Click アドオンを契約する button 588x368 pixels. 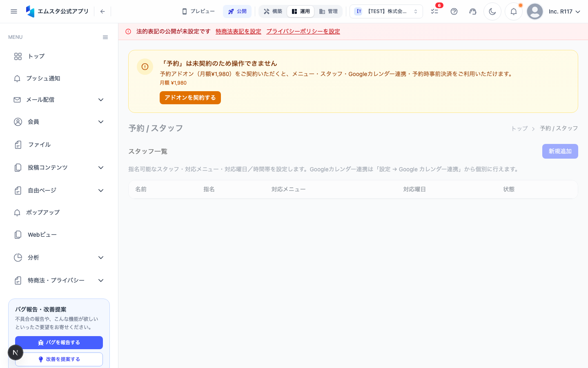tap(190, 98)
